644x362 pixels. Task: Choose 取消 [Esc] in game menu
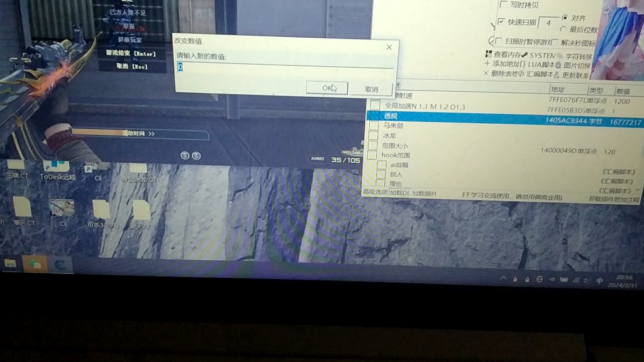(x=132, y=66)
